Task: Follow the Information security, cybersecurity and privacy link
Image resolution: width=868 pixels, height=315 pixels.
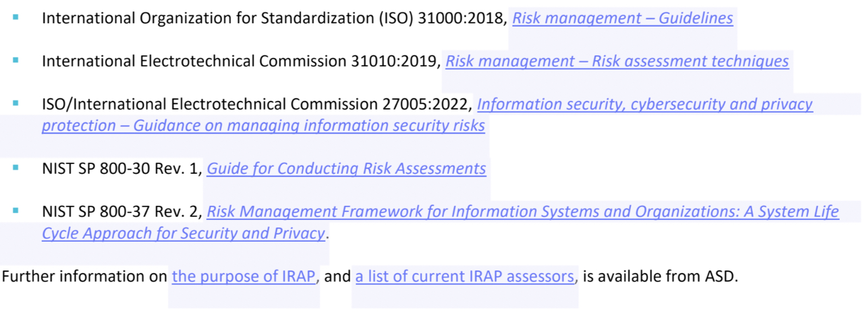Action: [x=645, y=104]
